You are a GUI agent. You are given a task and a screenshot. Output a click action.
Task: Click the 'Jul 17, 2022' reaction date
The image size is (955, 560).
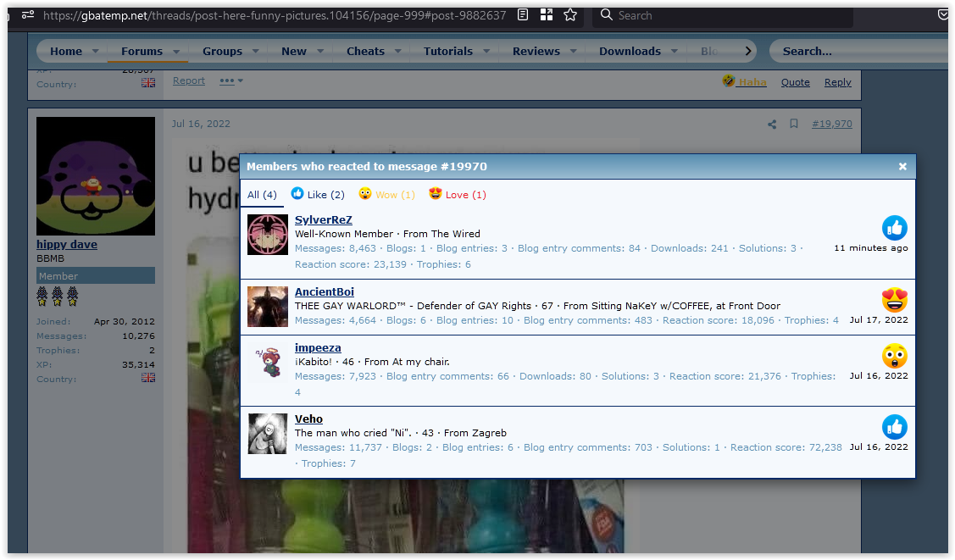point(878,319)
